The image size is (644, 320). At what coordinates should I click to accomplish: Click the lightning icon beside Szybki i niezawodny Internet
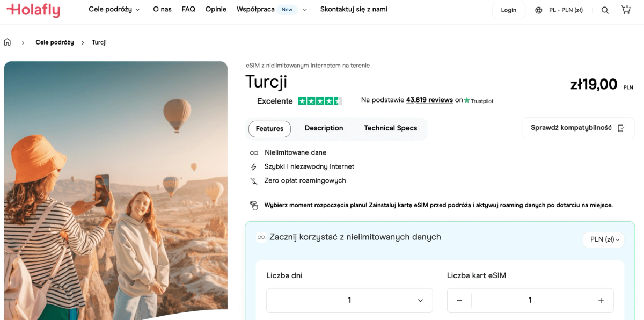(x=253, y=166)
